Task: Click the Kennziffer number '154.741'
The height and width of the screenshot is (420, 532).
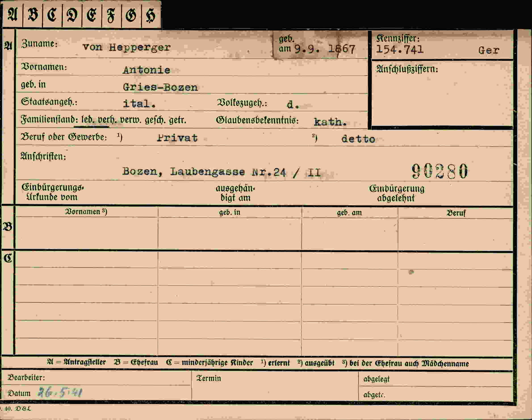Action: (400, 49)
